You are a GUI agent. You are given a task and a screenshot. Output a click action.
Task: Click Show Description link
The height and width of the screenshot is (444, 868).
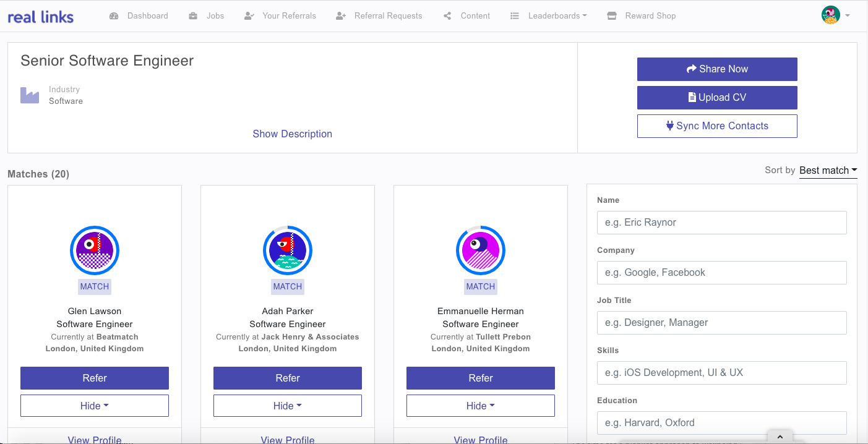pyautogui.click(x=292, y=134)
